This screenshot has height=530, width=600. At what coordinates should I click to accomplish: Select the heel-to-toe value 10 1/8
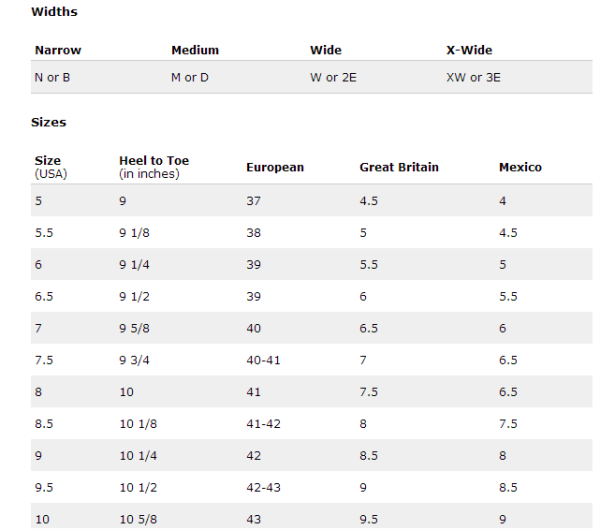[138, 424]
